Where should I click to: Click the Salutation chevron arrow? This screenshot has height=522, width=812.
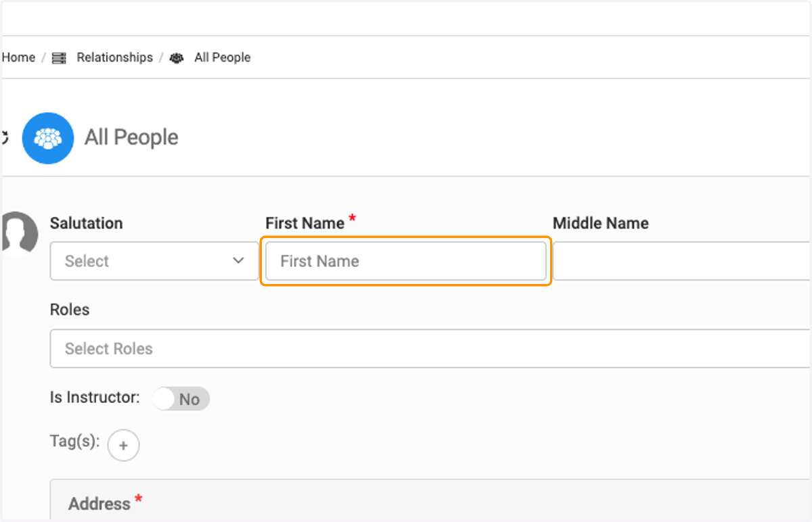[238, 260]
